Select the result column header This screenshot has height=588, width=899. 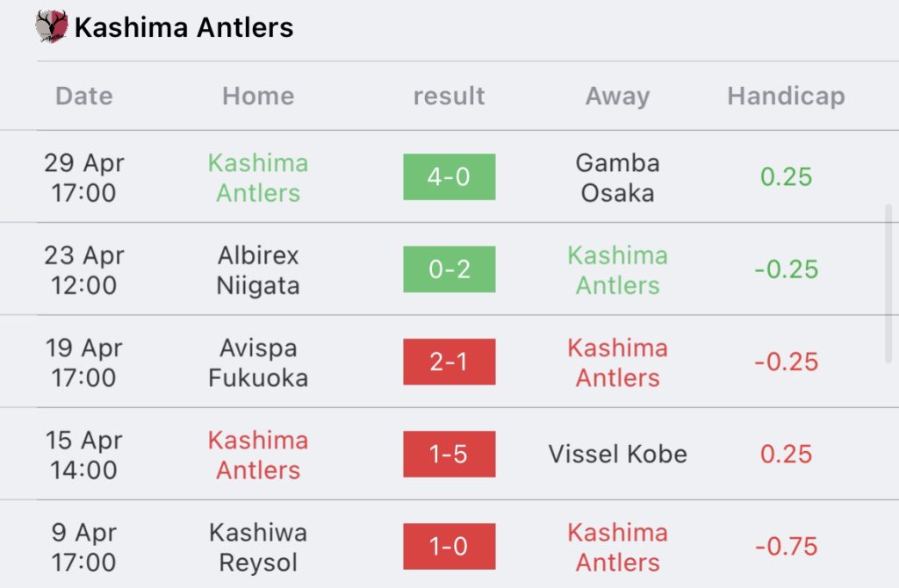click(449, 96)
